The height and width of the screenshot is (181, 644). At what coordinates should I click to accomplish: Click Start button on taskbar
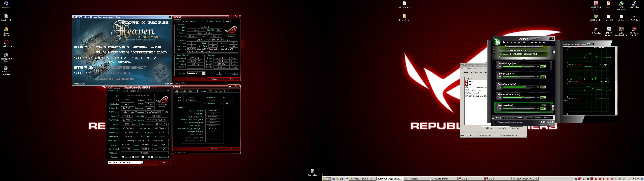click(327, 179)
